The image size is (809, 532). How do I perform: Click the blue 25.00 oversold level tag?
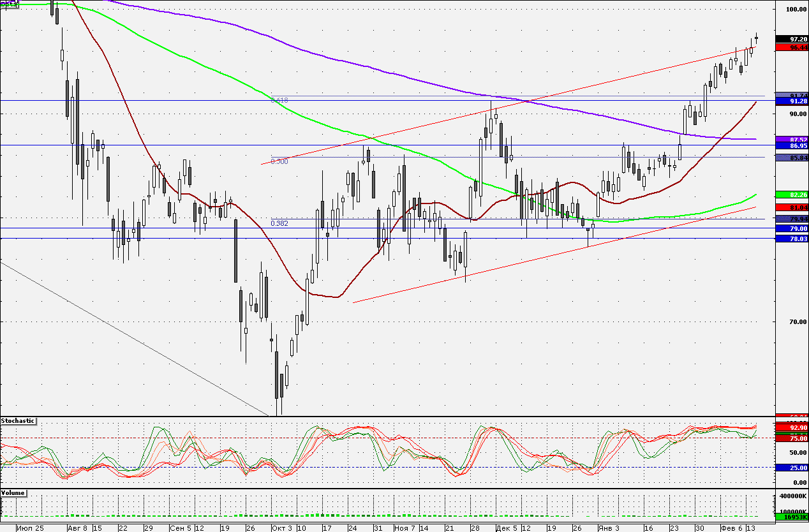[792, 468]
